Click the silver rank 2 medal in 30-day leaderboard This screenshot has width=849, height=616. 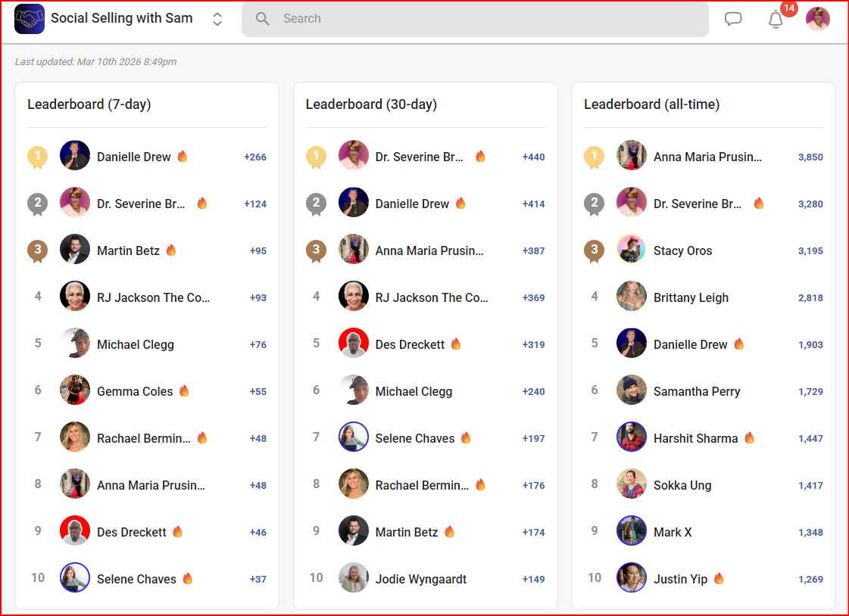coord(316,204)
